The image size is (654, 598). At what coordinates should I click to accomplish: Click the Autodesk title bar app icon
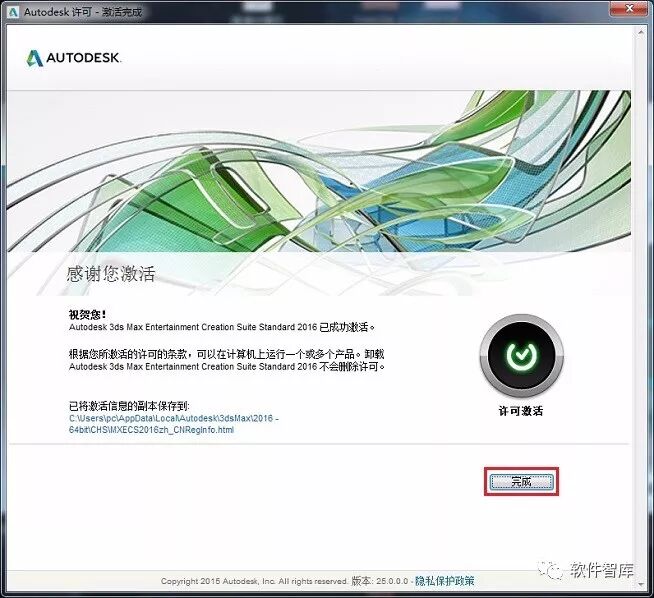pos(13,12)
